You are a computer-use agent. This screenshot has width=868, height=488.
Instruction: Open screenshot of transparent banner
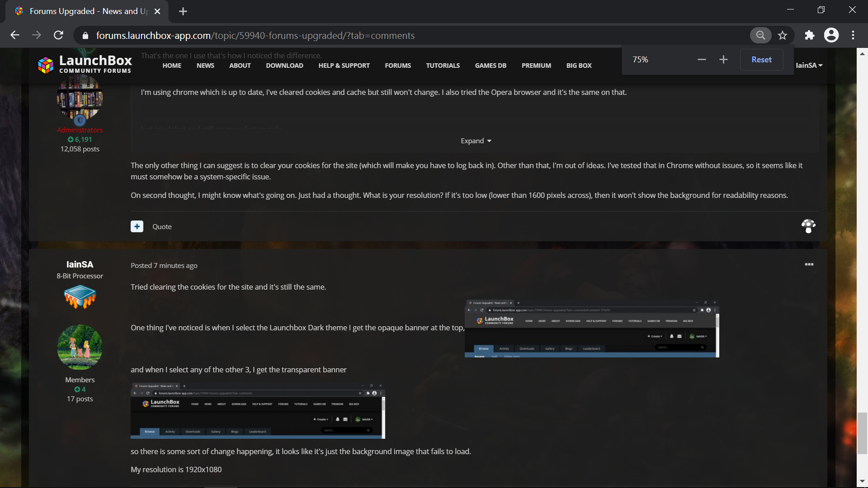258,411
